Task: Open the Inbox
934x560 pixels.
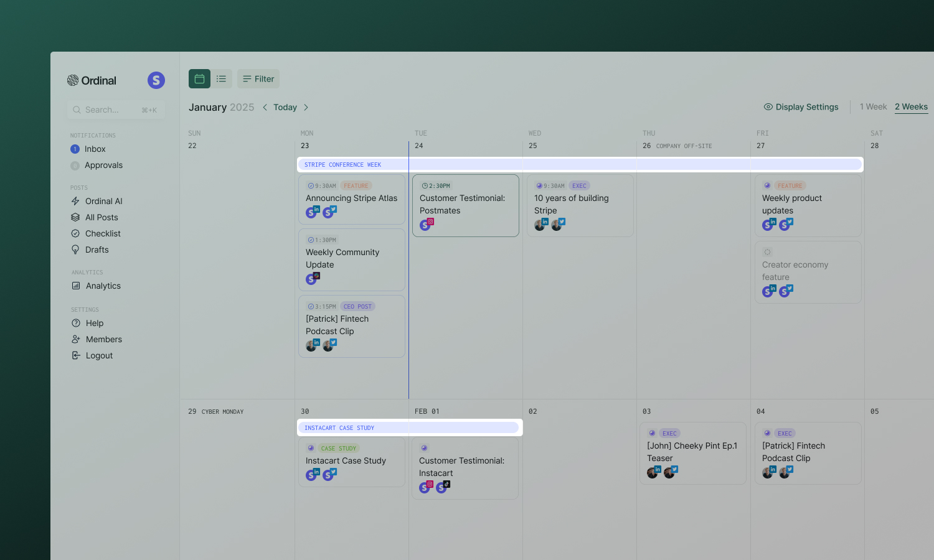Action: (x=95, y=149)
